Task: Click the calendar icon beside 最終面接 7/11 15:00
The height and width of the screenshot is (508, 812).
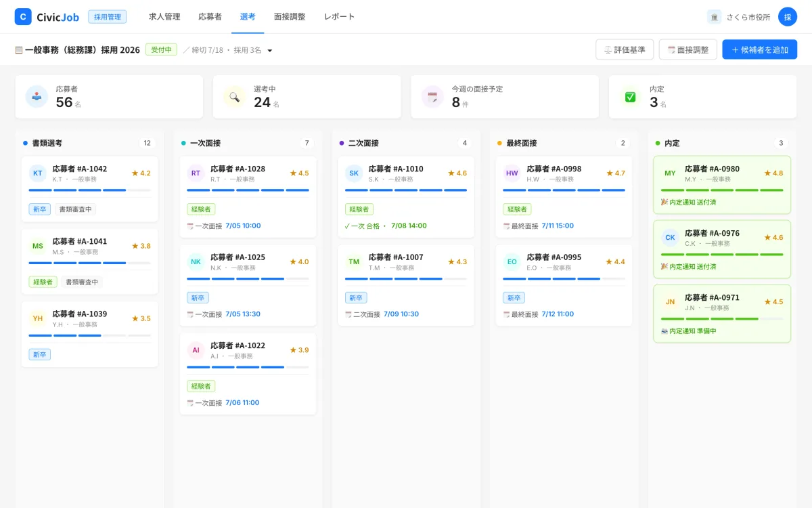Action: click(x=506, y=226)
